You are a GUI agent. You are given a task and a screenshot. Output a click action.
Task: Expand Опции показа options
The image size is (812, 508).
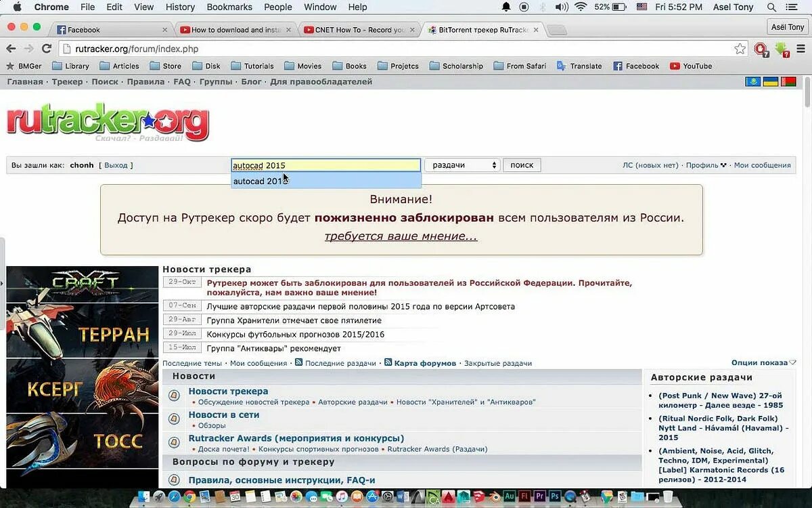coord(763,363)
